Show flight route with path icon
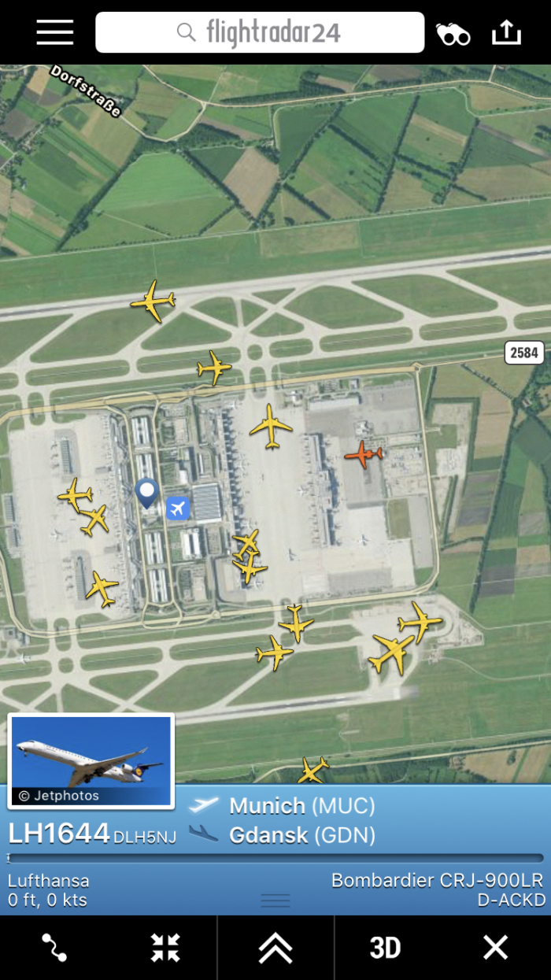Screen dimensions: 551x980 pyautogui.click(x=54, y=947)
